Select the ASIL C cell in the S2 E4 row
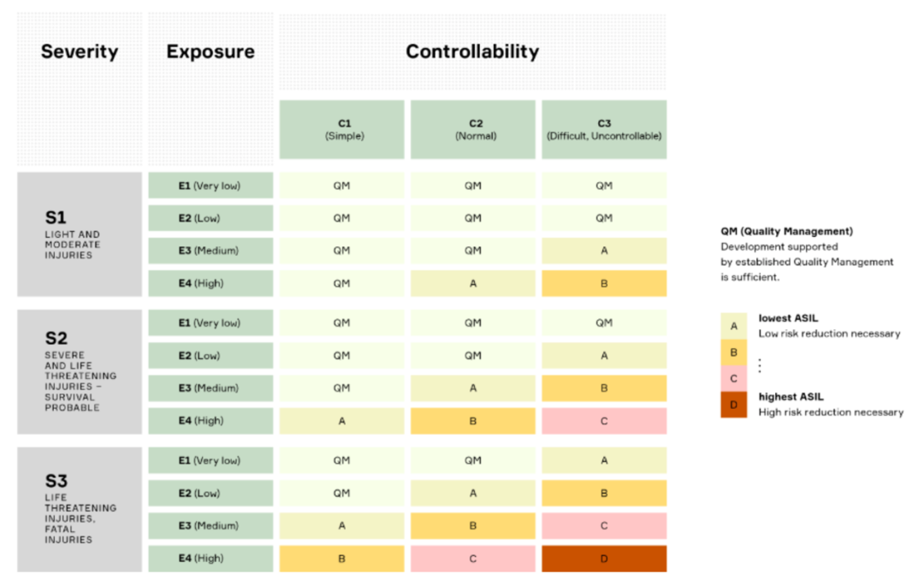Screen dimensions: 924x586 coord(604,421)
